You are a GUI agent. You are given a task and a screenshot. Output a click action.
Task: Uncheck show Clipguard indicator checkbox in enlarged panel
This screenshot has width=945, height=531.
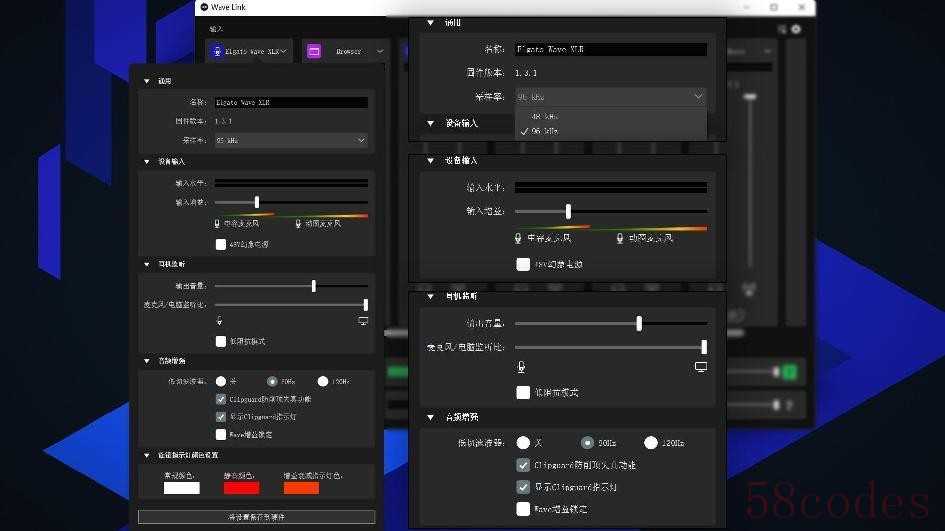point(523,486)
